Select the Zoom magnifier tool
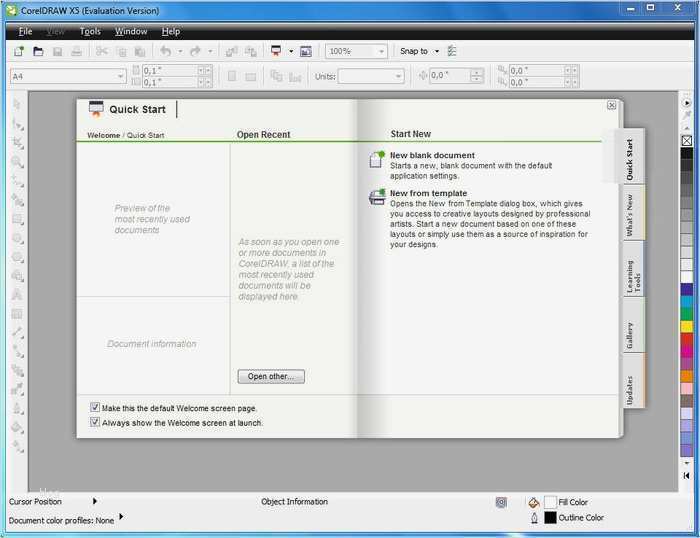 coord(17,162)
